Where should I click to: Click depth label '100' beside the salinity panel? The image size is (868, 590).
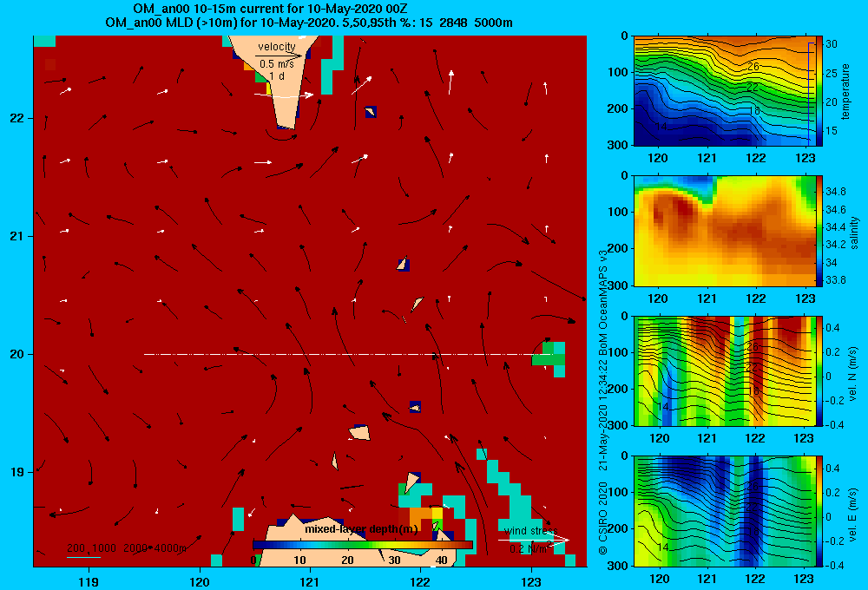tap(619, 212)
